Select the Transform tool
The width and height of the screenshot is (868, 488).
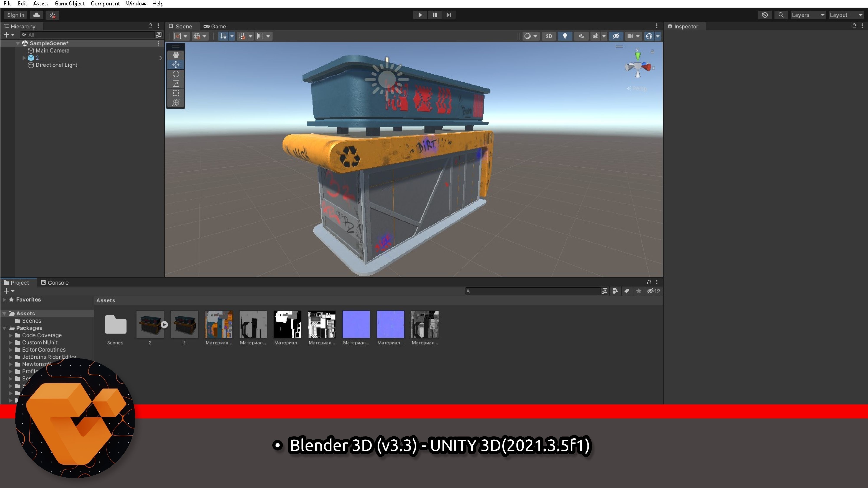(176, 103)
